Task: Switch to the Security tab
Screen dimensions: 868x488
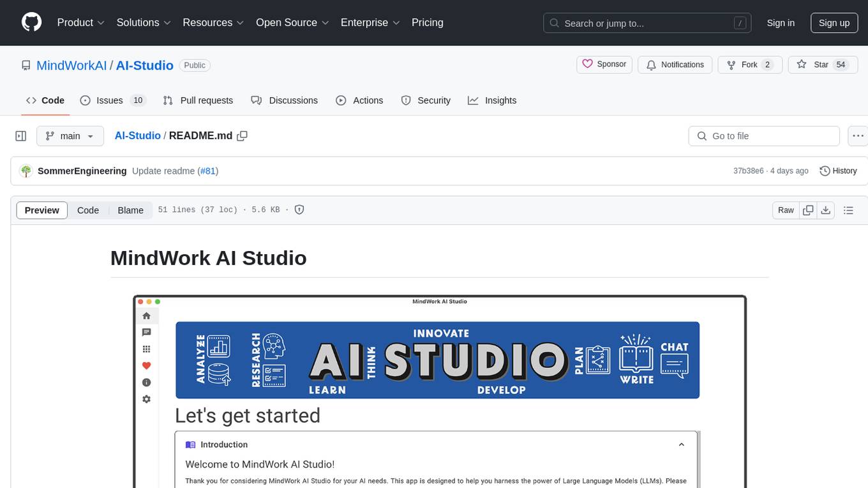Action: [426, 100]
